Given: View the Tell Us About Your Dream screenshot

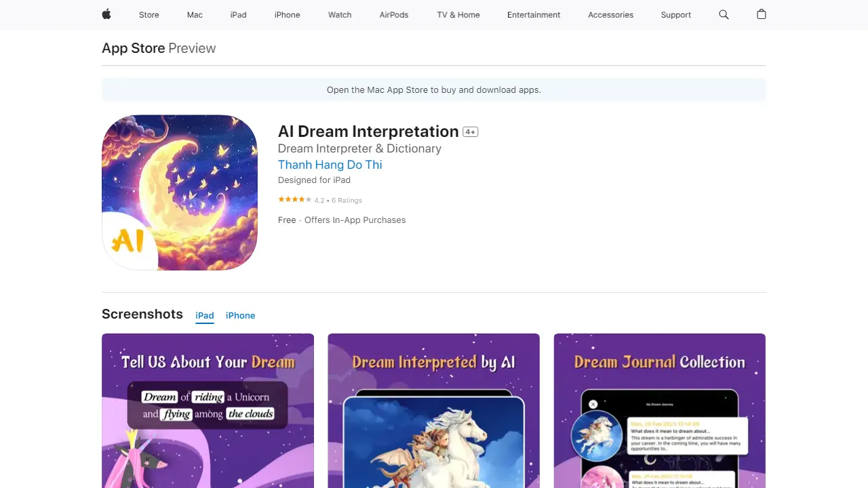Looking at the screenshot, I should (208, 411).
